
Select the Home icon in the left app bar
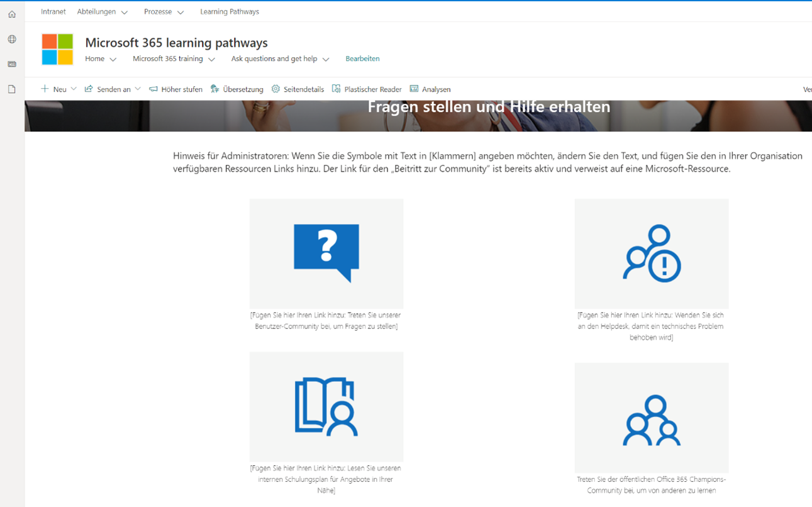[11, 13]
